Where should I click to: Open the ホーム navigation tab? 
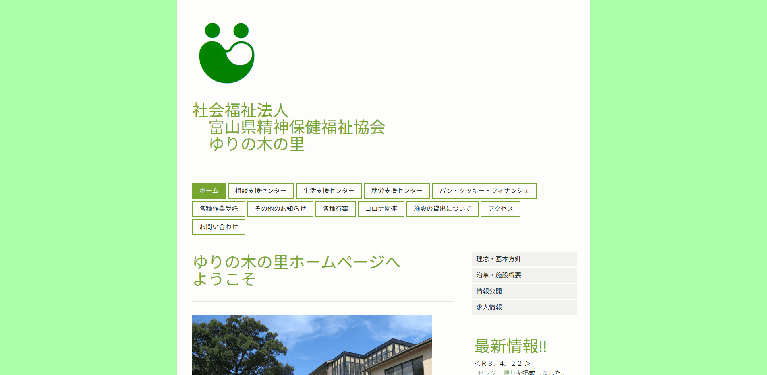(x=209, y=191)
